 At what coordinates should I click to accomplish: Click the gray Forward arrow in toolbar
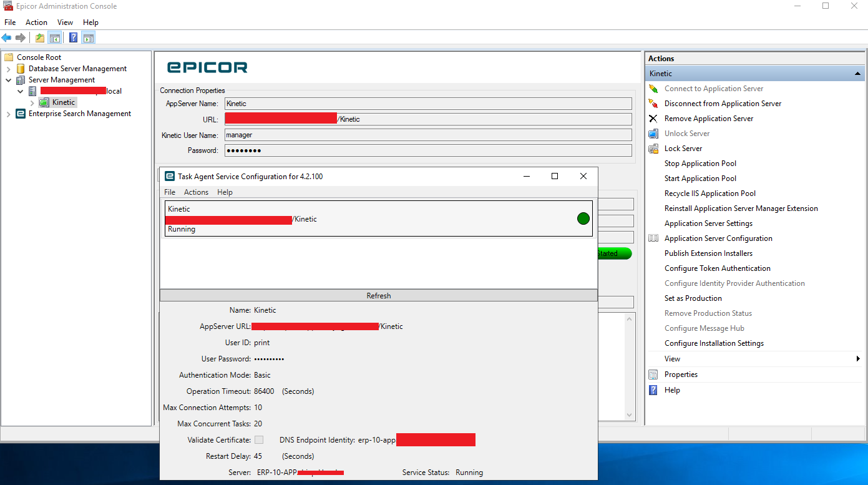[21, 38]
